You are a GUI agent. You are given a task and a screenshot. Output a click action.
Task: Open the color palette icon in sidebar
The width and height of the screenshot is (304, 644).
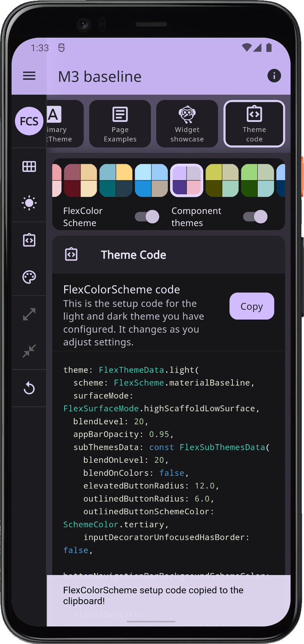[x=29, y=277]
